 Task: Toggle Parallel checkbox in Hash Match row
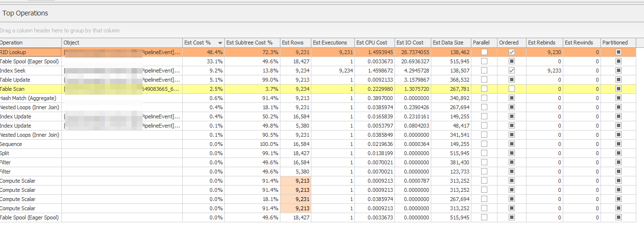tap(484, 98)
